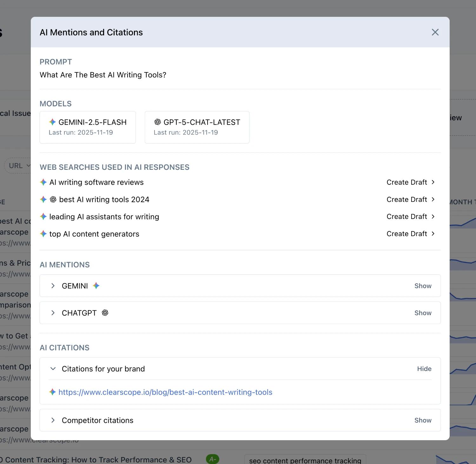The image size is (476, 464).
Task: Click arrow next to Create Draft for 'AI writing software reviews'
Action: [x=433, y=182]
